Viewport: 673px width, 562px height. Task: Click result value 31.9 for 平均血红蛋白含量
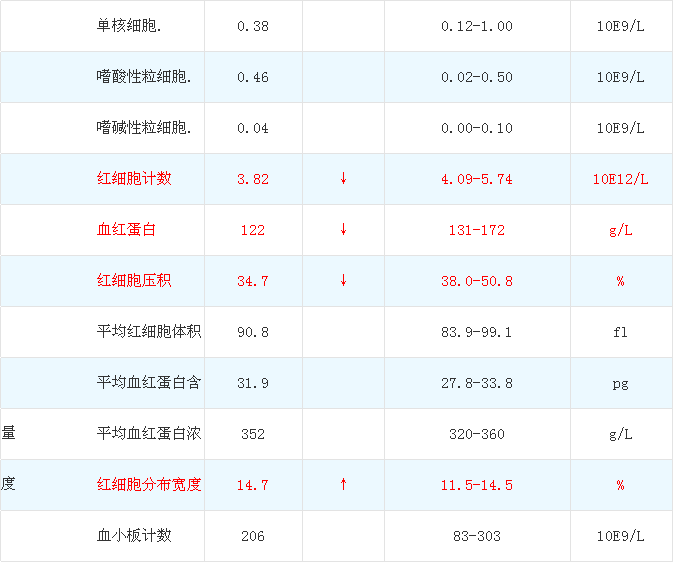pyautogui.click(x=253, y=383)
